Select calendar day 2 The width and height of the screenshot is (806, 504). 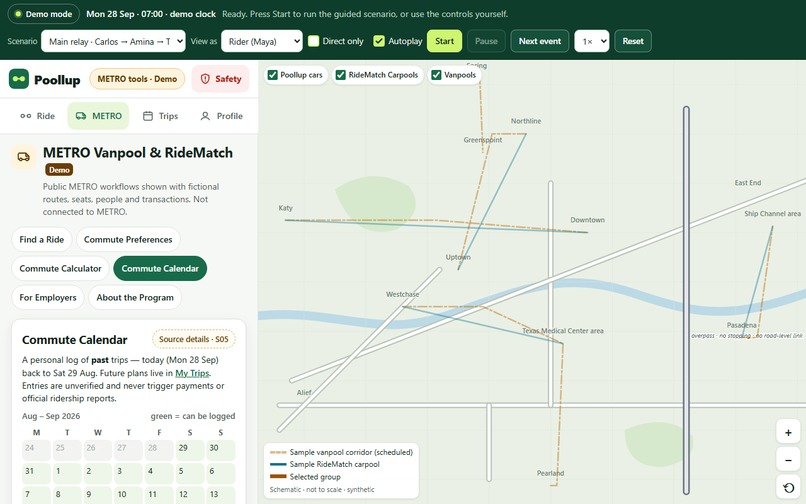pos(98,473)
